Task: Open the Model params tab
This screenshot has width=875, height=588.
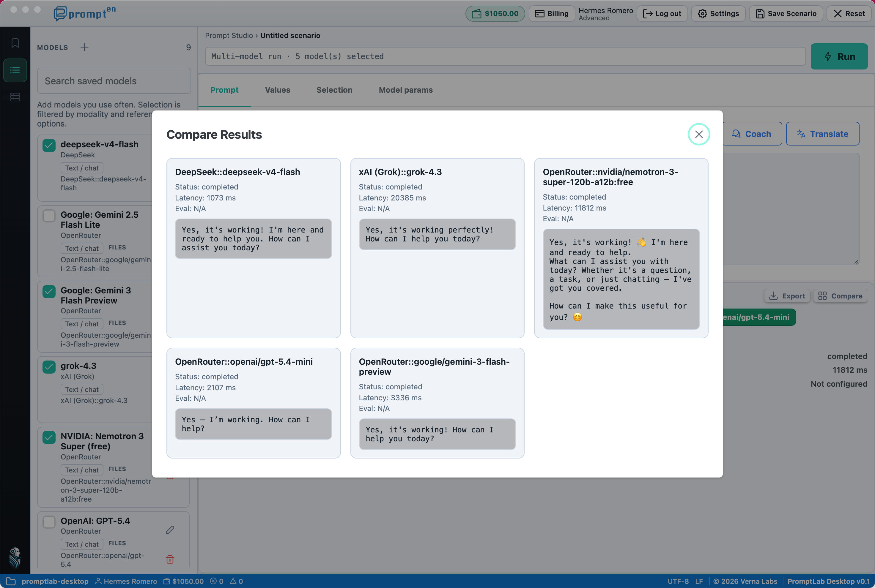Action: [x=406, y=90]
